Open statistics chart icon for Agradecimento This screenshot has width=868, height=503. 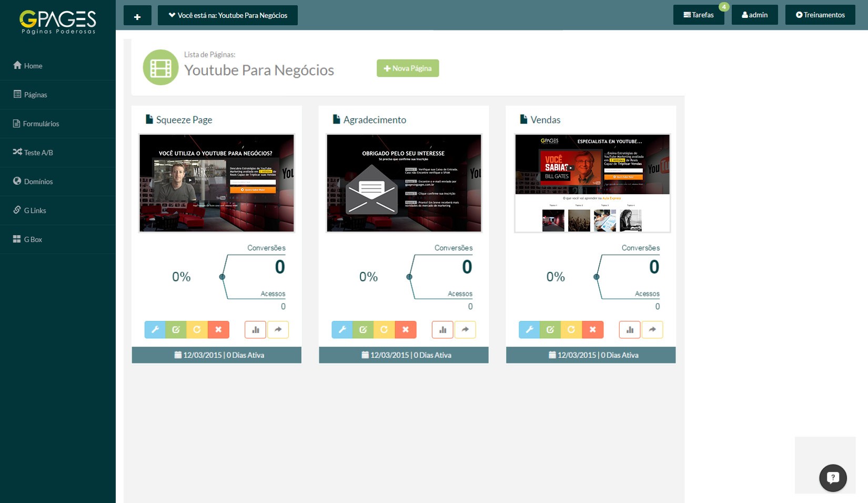[x=442, y=329]
